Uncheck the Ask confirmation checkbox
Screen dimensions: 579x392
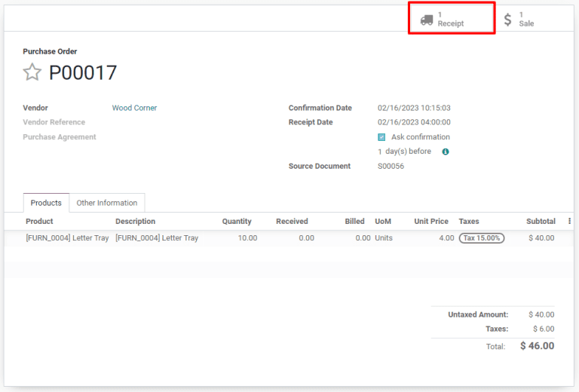click(381, 137)
